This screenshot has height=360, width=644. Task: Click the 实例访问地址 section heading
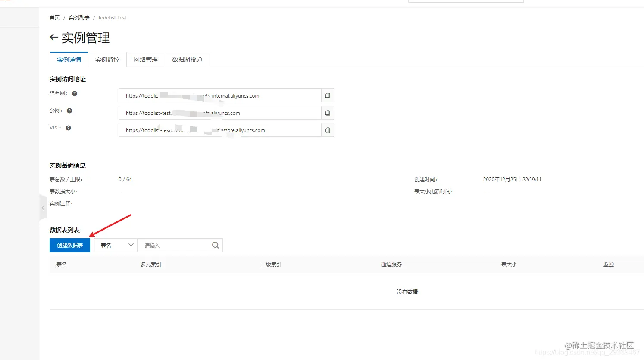[x=68, y=79]
